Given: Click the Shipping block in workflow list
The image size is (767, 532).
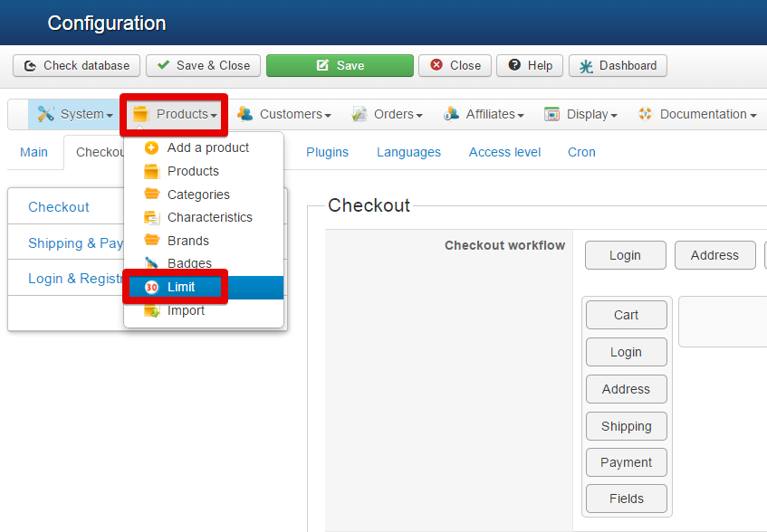Looking at the screenshot, I should 626,426.
